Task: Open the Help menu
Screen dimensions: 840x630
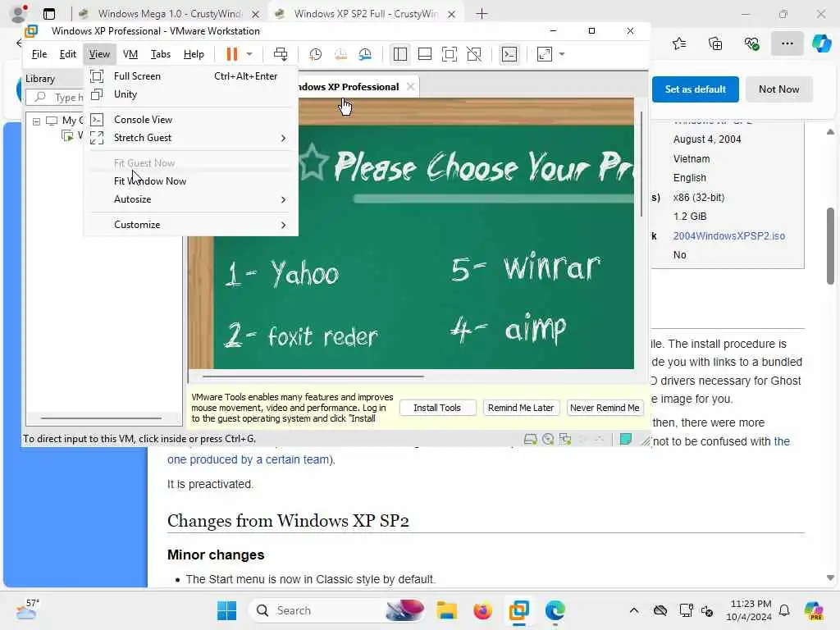Action: pos(194,54)
